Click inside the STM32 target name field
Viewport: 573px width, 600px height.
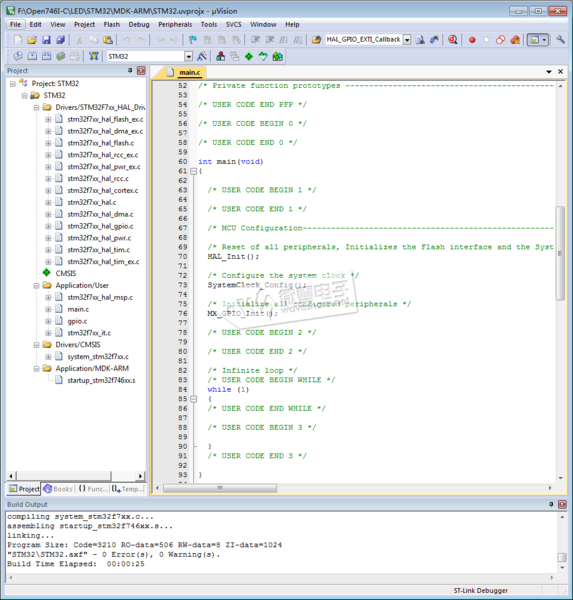point(145,57)
